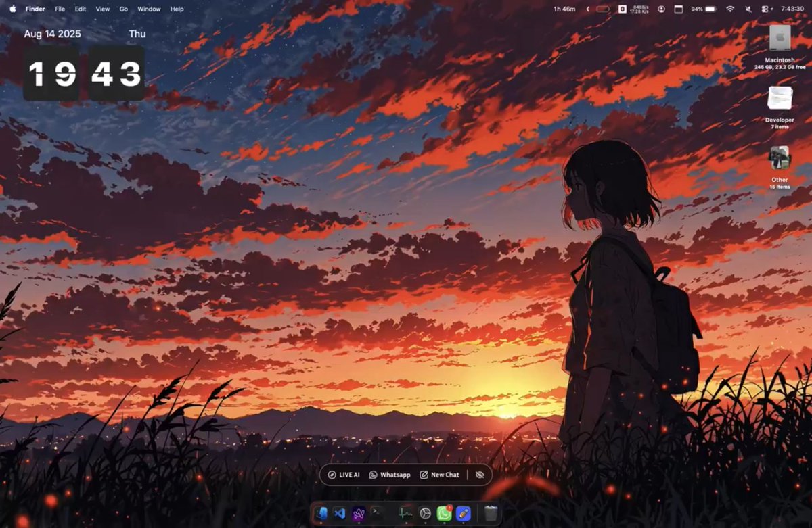Image resolution: width=812 pixels, height=528 pixels.
Task: Click the Whatsapp button in floating bar
Action: pyautogui.click(x=390, y=475)
